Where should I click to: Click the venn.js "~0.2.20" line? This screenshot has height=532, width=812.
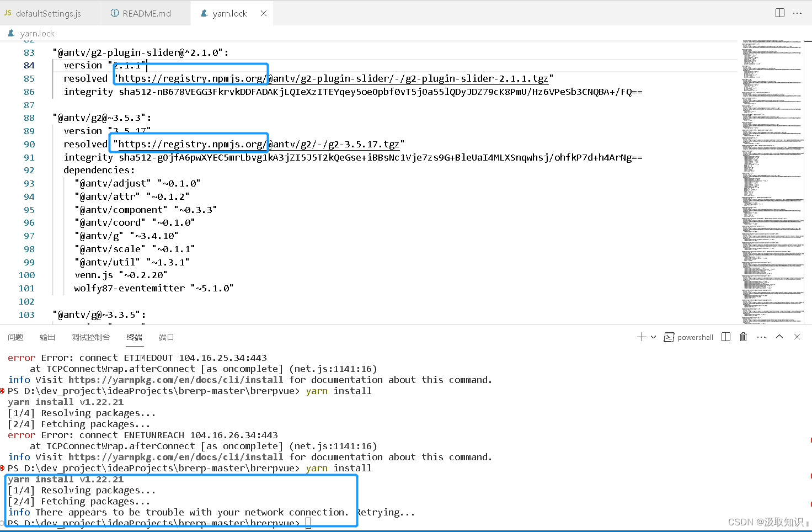point(121,275)
